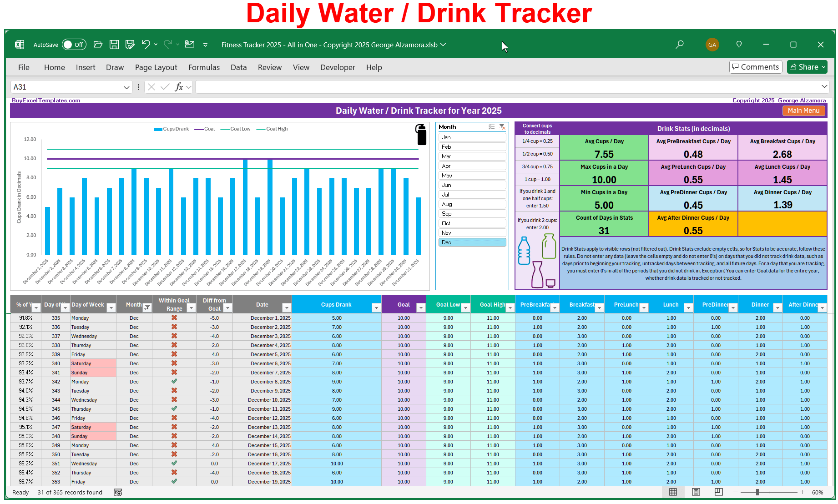Open the Name Box dropdown
Image resolution: width=838 pixels, height=504 pixels.
coord(126,86)
